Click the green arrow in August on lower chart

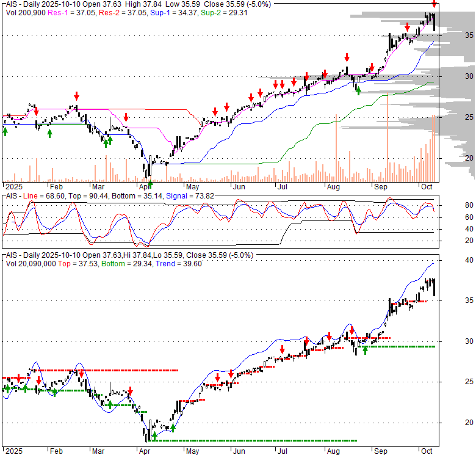coord(365,351)
